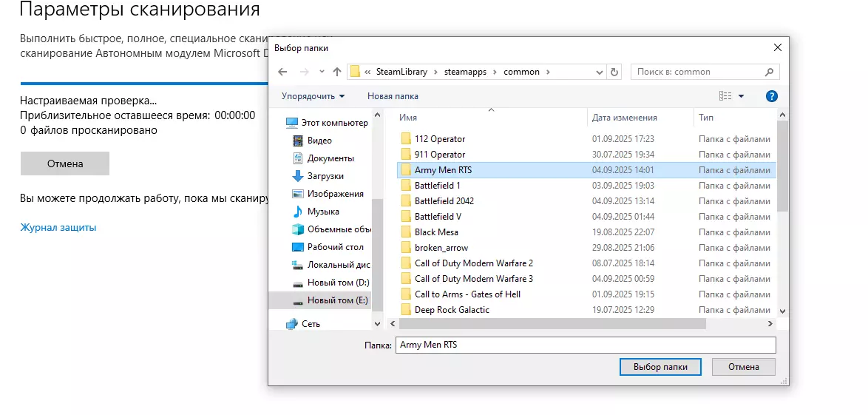868x415 pixels.
Task: Open the Упорядочить menu
Action: coord(313,96)
